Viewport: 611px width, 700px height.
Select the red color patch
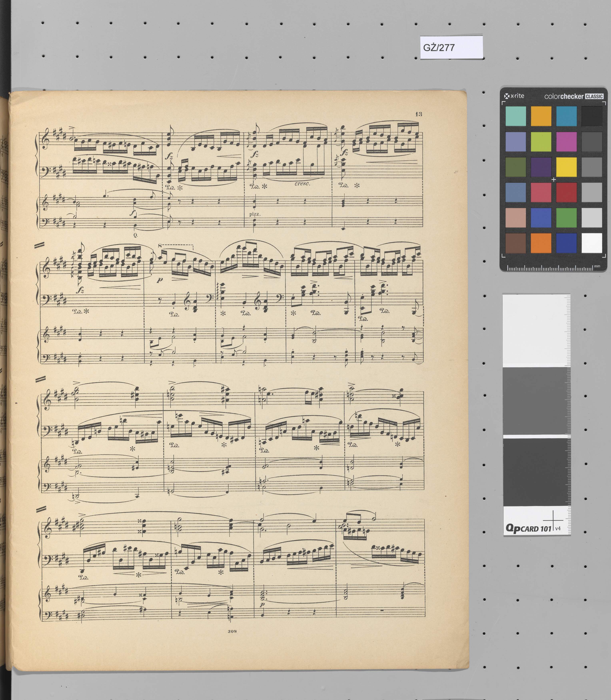coord(566,192)
